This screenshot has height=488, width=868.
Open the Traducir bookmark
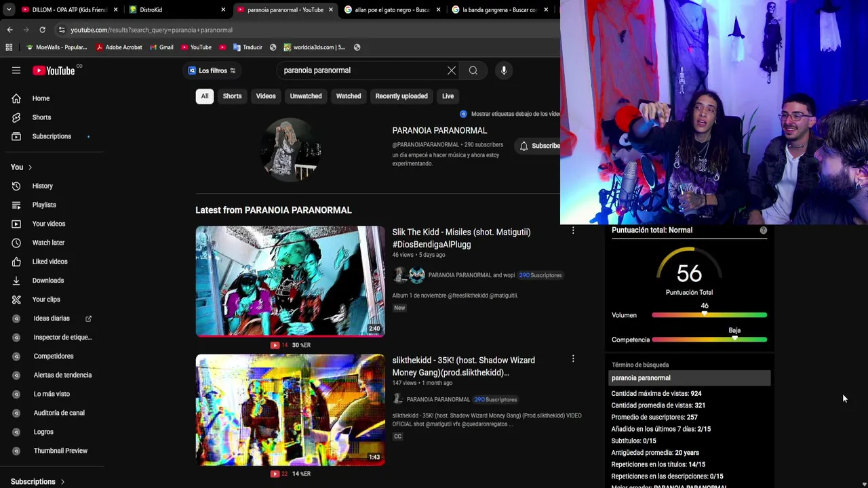click(248, 47)
